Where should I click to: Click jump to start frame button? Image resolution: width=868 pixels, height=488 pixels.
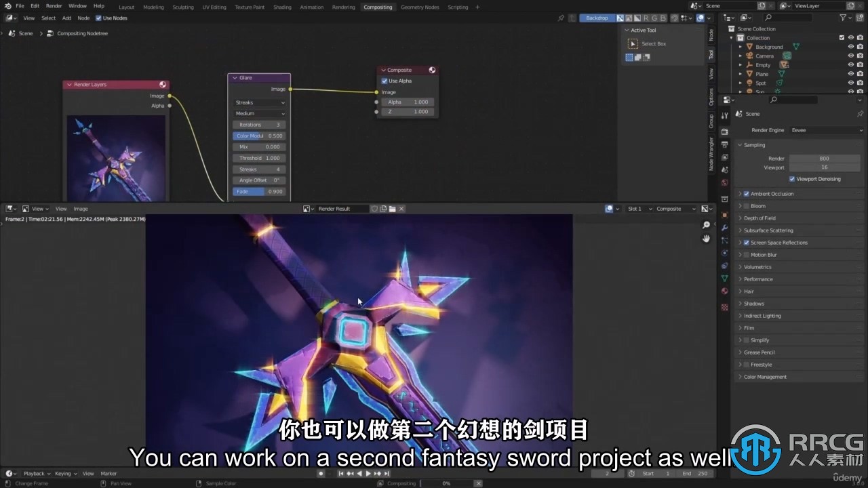342,474
